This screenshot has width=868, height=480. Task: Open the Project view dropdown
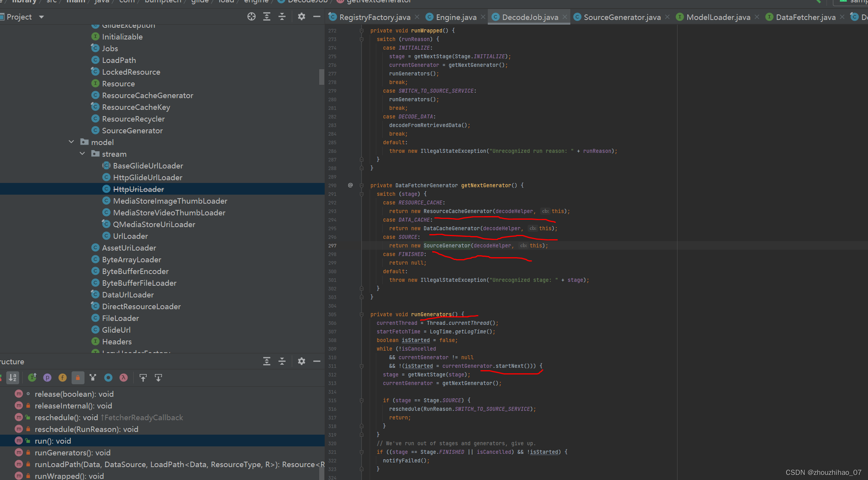coord(41,17)
